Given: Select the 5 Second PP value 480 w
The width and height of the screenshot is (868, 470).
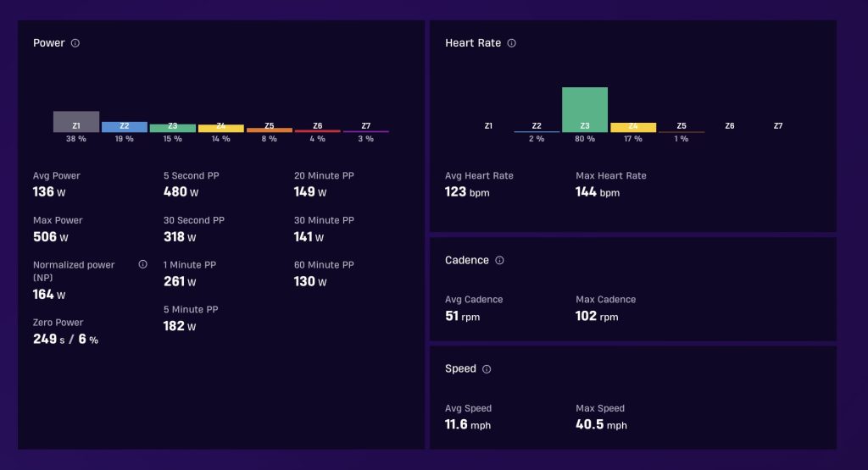Looking at the screenshot, I should (x=181, y=192).
